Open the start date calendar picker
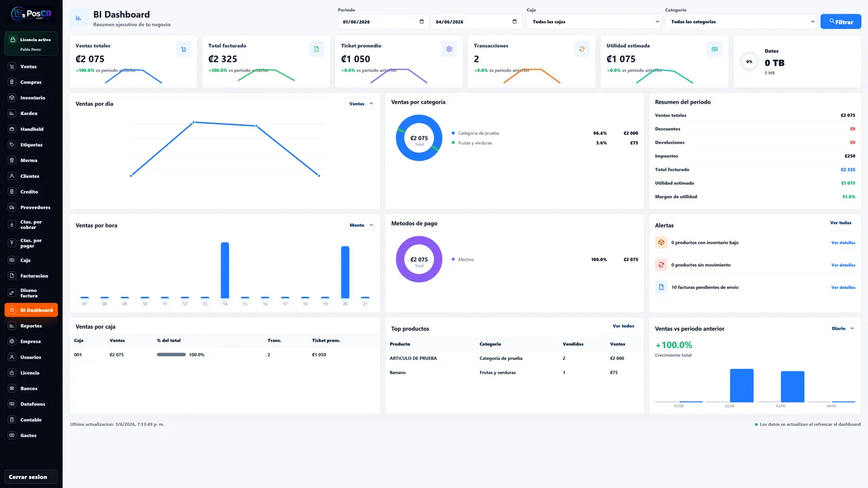 422,22
